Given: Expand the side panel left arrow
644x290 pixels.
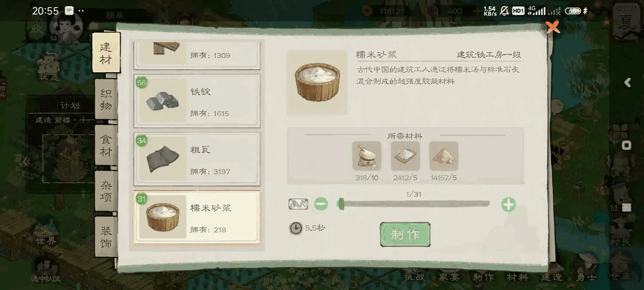Looking at the screenshot, I should click(x=627, y=82).
